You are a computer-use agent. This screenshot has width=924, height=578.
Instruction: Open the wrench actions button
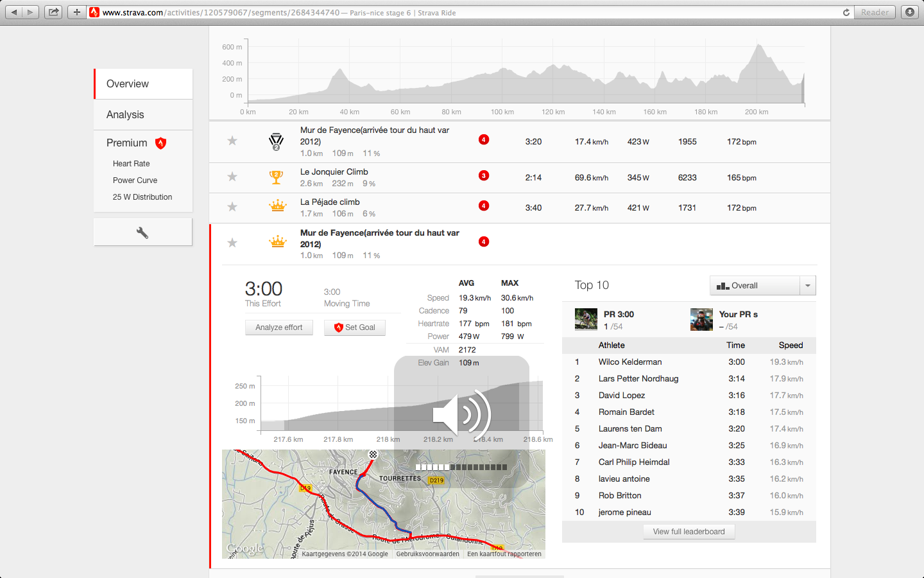142,232
